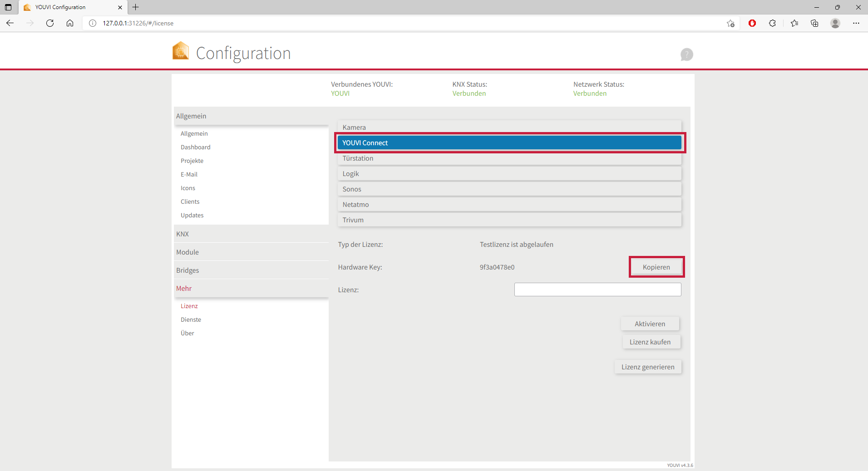Expand the Bridges sidebar section

(x=251, y=270)
